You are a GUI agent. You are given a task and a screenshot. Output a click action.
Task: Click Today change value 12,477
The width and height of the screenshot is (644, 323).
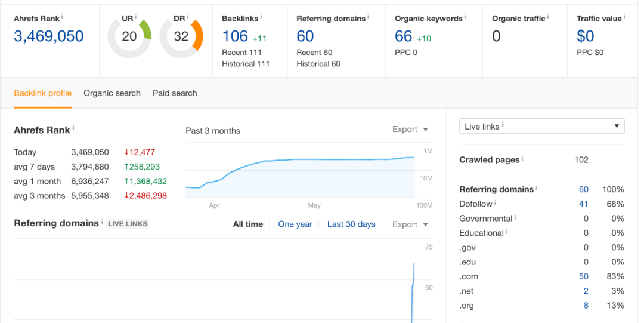(x=140, y=153)
